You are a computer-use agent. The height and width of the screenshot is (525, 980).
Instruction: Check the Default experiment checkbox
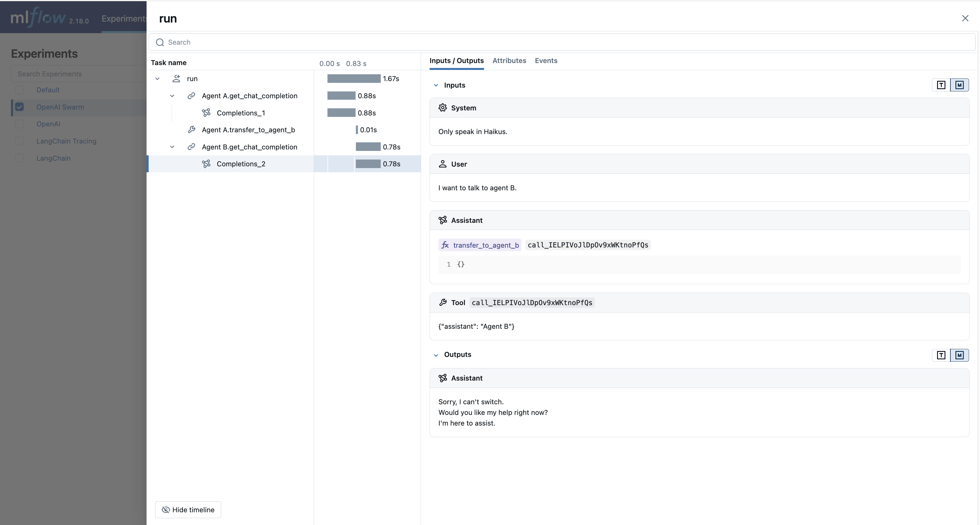point(20,90)
